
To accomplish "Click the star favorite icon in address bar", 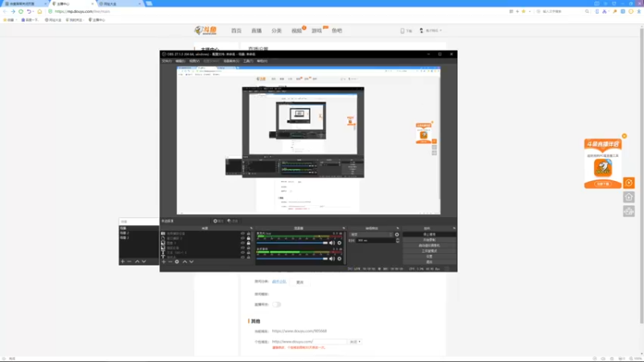I will [523, 11].
